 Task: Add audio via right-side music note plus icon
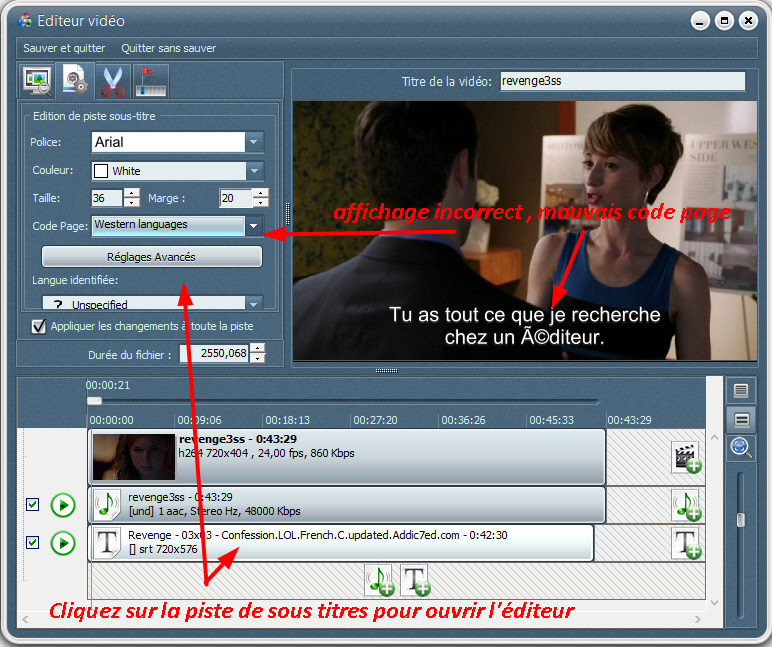(x=687, y=505)
